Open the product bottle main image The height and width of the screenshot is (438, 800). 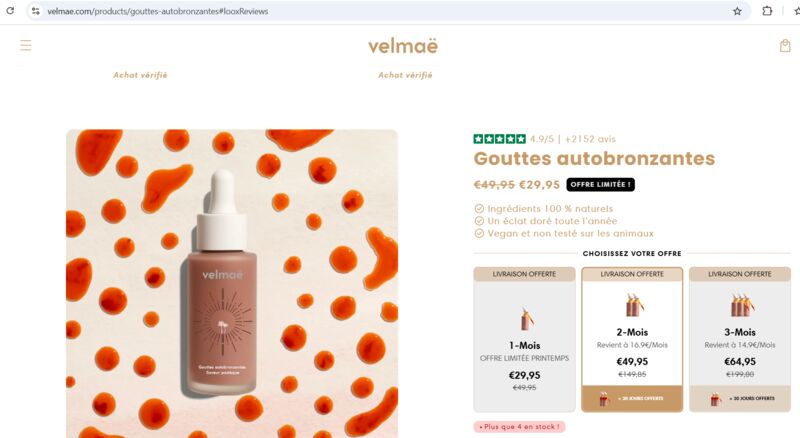click(232, 283)
